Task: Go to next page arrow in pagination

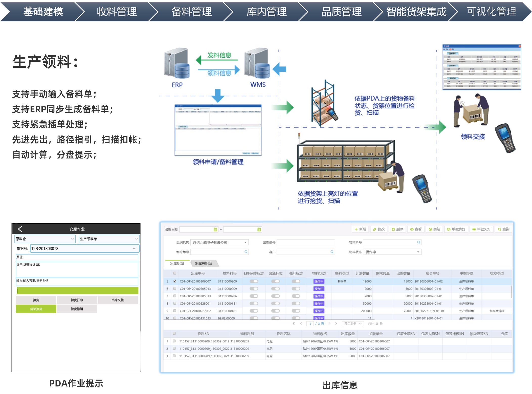Action: pos(329,323)
